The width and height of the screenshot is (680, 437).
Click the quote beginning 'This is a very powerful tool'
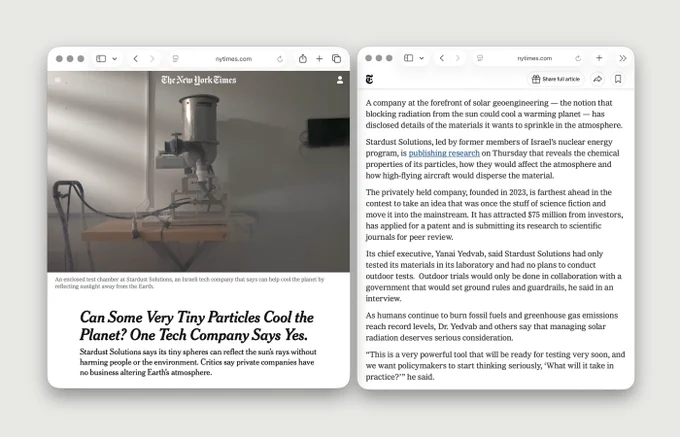pyautogui.click(x=495, y=365)
